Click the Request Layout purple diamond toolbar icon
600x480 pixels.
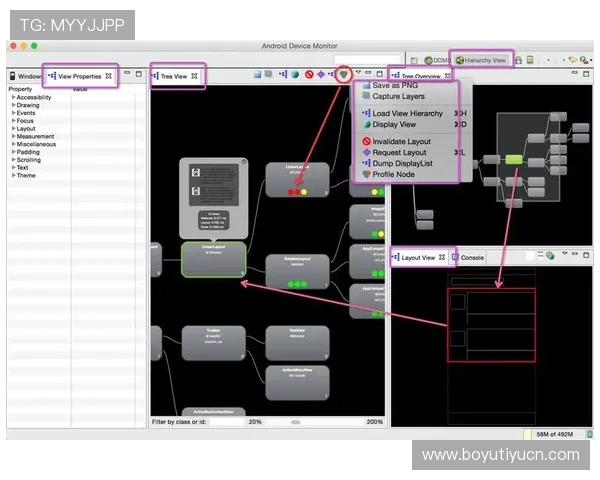point(321,75)
